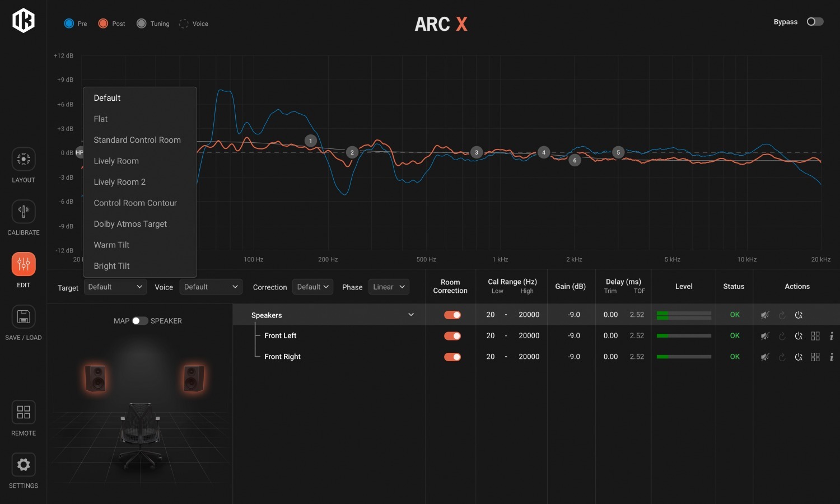Open the Remote icon in sidebar
The image size is (840, 504).
coord(24,413)
